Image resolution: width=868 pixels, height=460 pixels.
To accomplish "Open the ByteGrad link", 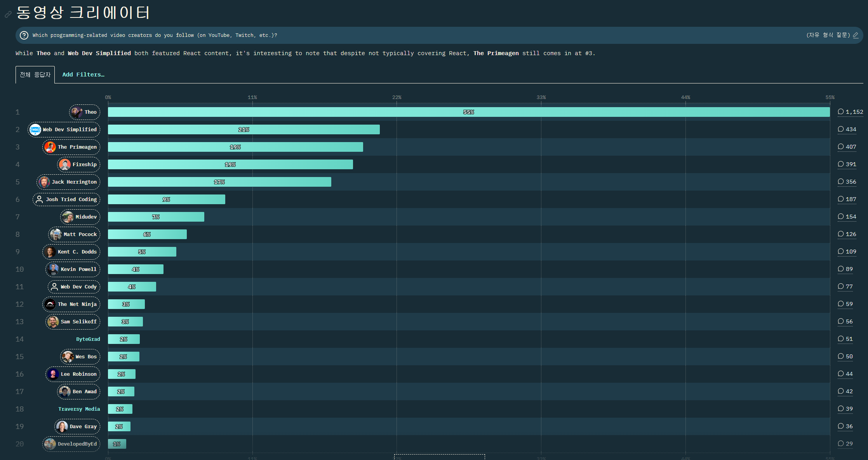I will tap(88, 339).
